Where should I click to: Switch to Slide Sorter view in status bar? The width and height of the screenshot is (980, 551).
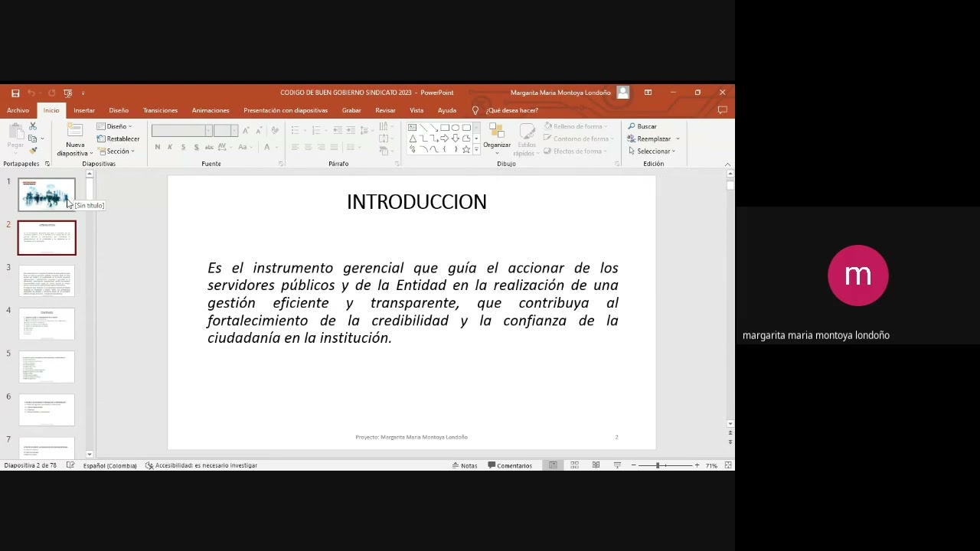574,465
